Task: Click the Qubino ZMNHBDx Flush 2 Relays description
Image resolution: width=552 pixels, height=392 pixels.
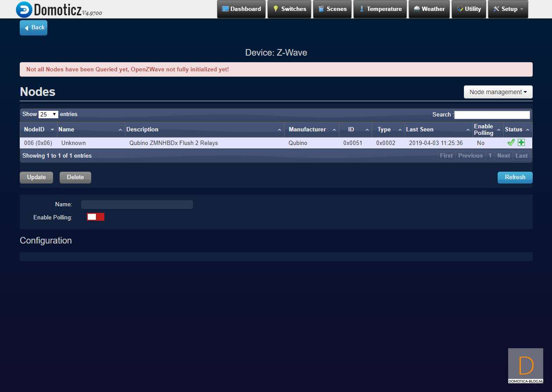Action: pos(174,143)
